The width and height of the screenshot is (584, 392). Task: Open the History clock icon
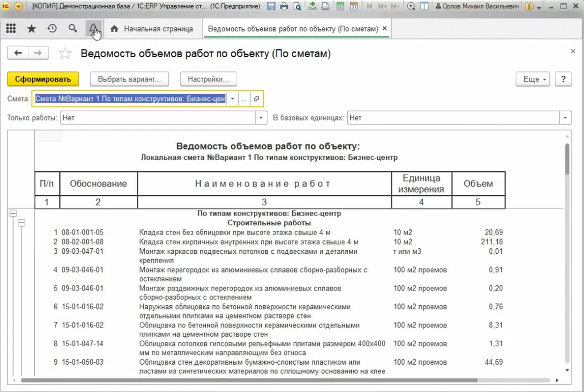tap(52, 29)
